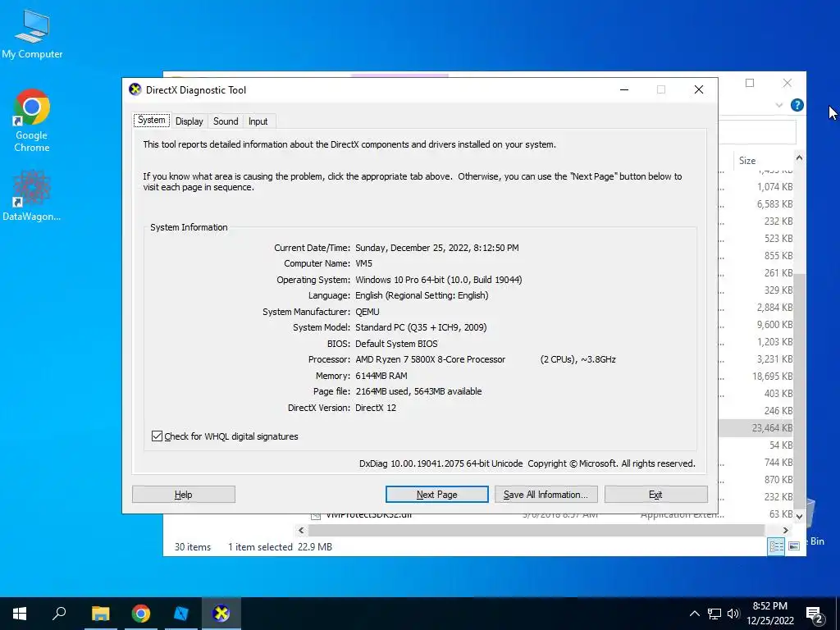Select the 2,884 KB file row
The height and width of the screenshot is (630, 840).
coord(756,308)
